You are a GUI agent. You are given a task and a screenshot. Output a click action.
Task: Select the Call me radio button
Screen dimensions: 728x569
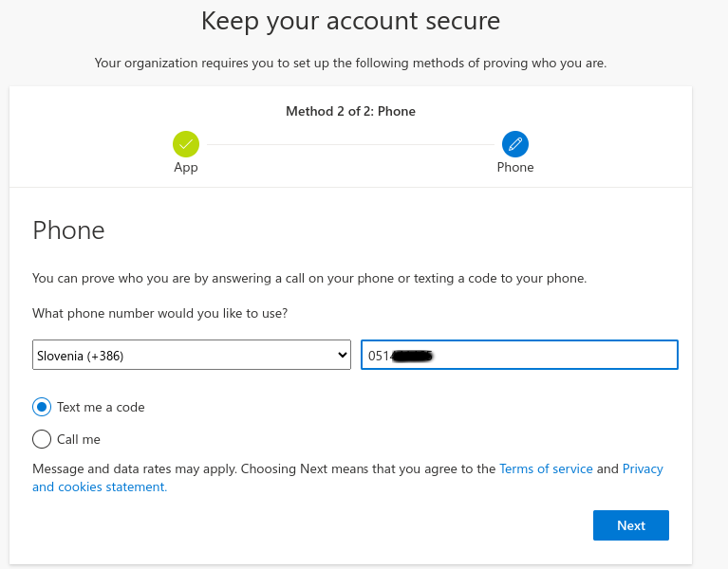[42, 439]
